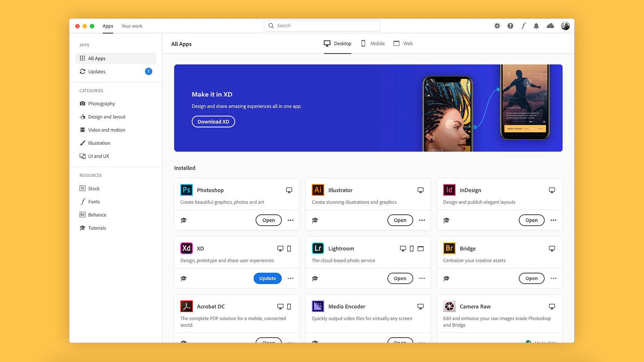
Task: Click the InDesign app icon
Action: [x=449, y=190]
